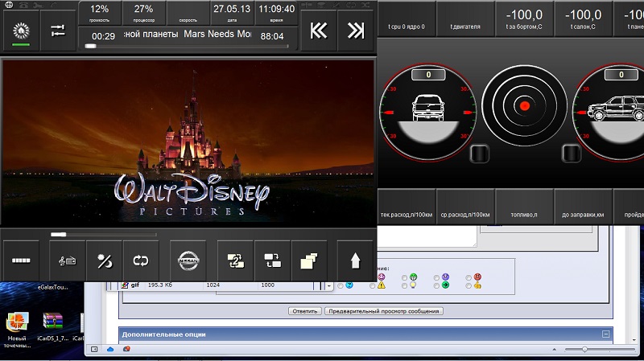The width and height of the screenshot is (644, 361).
Task: Click the zoom slider in the bottom status bar
Action: [584, 349]
